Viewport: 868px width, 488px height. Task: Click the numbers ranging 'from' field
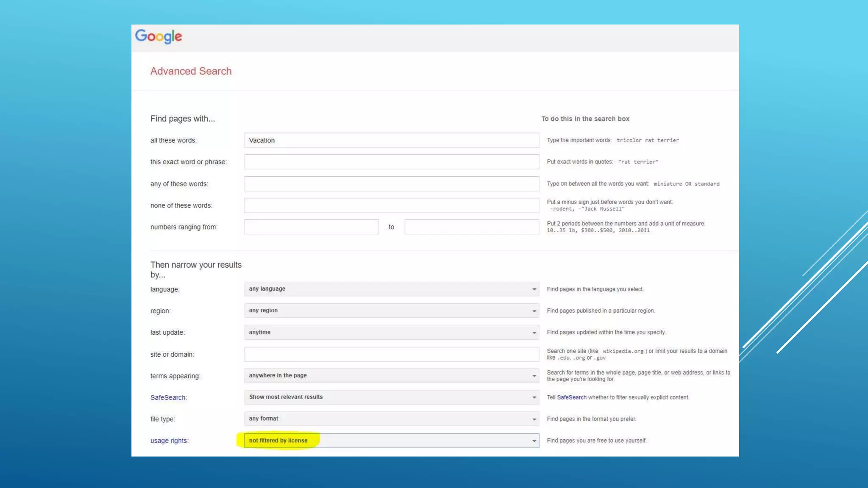311,227
